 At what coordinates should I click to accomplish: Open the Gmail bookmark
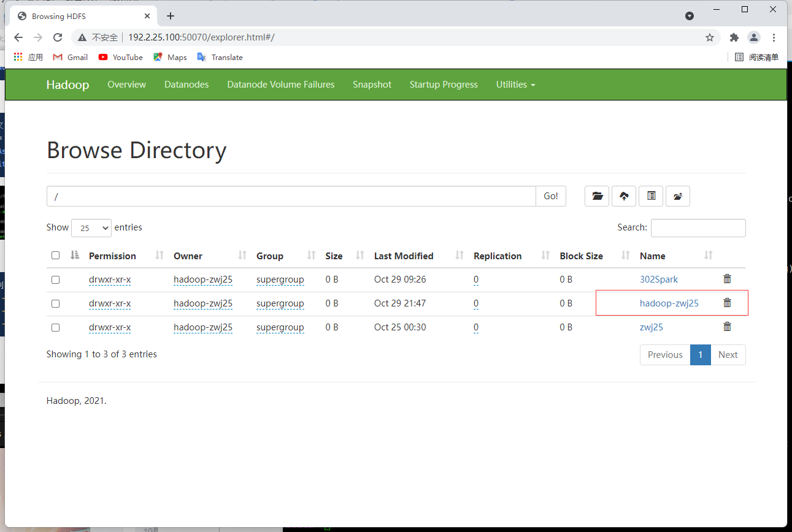(x=71, y=57)
